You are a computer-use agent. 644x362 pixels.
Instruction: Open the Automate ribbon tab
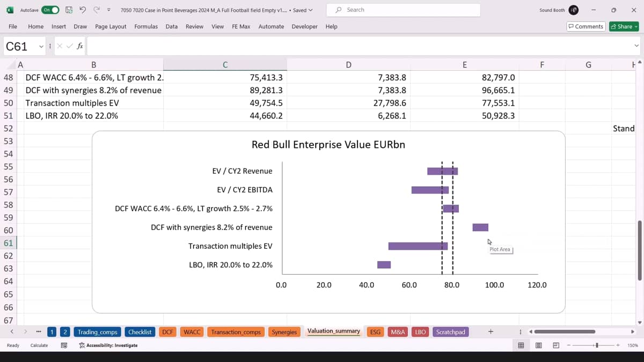tap(271, 26)
